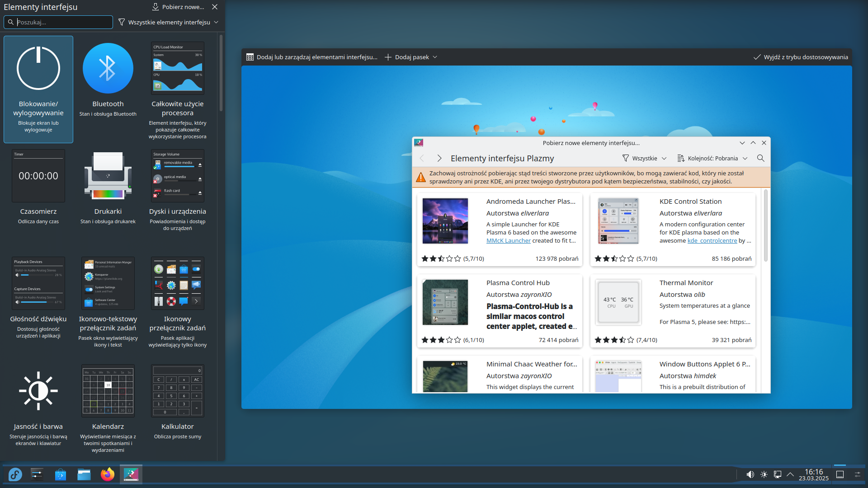Pick the Kalkulator widget

coord(177,391)
